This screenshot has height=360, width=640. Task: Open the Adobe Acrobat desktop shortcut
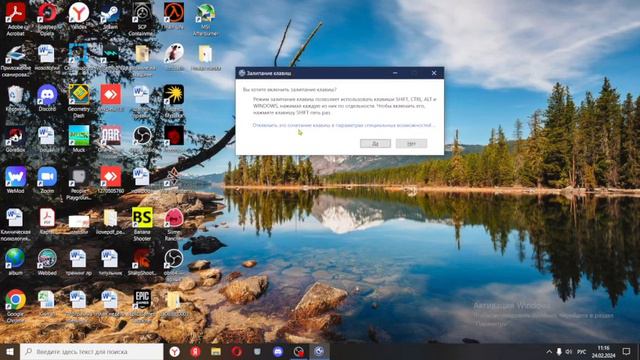16,18
